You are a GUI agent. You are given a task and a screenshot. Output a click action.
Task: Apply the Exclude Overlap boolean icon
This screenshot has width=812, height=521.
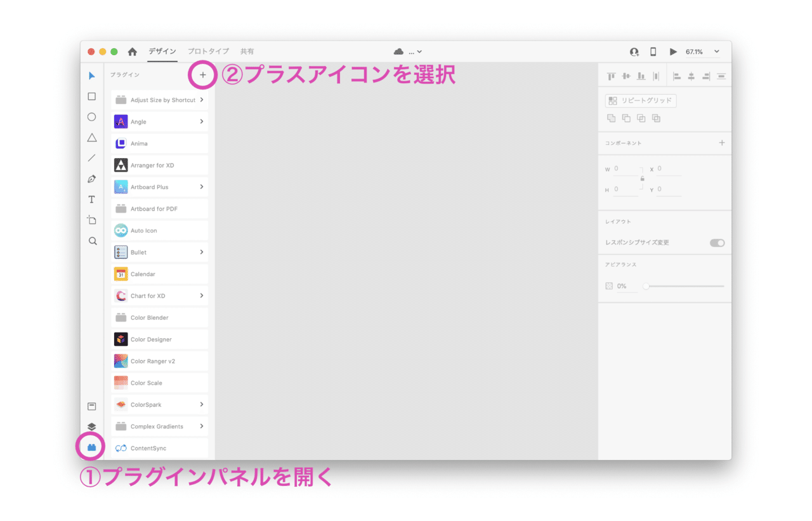(656, 118)
